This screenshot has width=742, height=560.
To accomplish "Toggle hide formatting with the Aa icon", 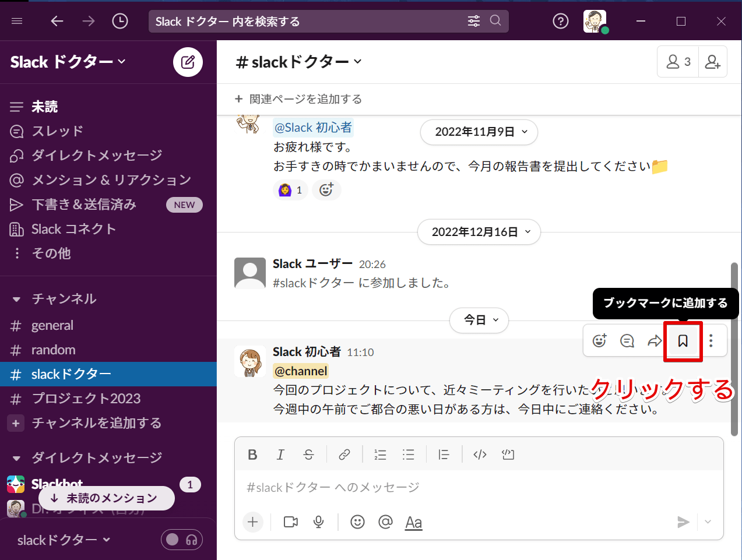I will click(413, 522).
